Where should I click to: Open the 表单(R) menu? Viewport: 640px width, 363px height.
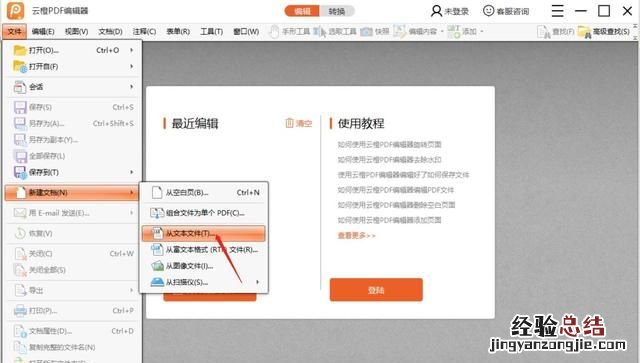(178, 31)
